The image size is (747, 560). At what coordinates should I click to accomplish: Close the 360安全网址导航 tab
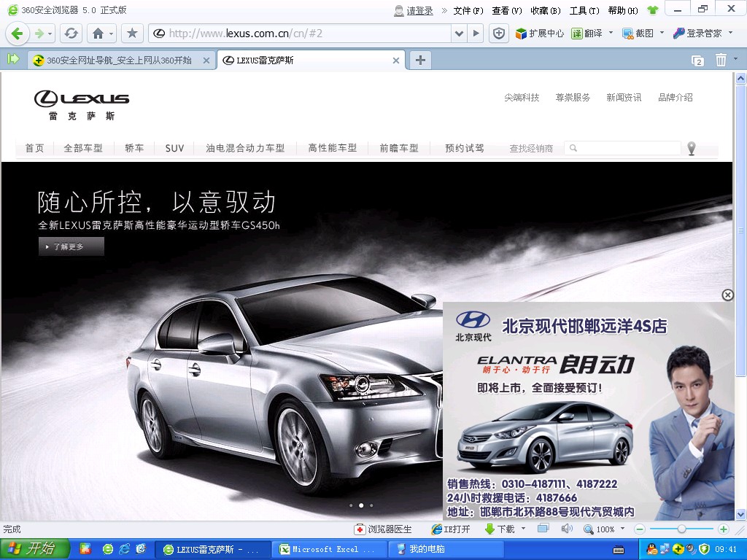[206, 61]
